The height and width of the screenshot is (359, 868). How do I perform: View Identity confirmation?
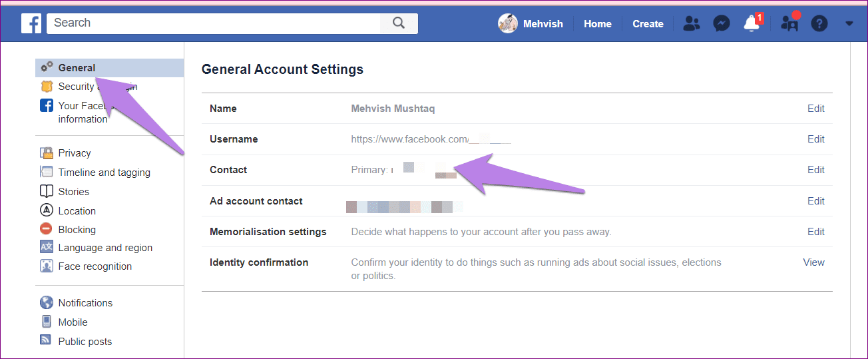click(814, 262)
